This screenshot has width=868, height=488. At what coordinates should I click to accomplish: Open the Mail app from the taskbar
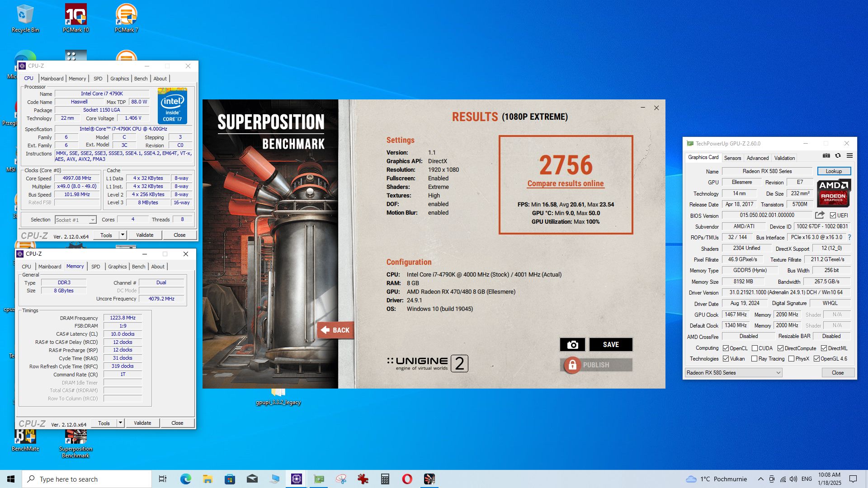pyautogui.click(x=252, y=479)
